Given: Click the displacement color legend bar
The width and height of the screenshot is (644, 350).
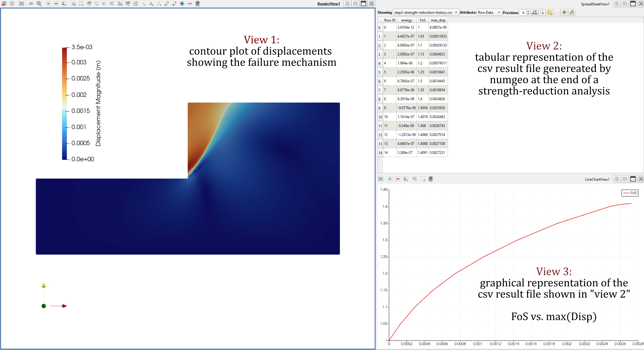Looking at the screenshot, I should coord(65,103).
